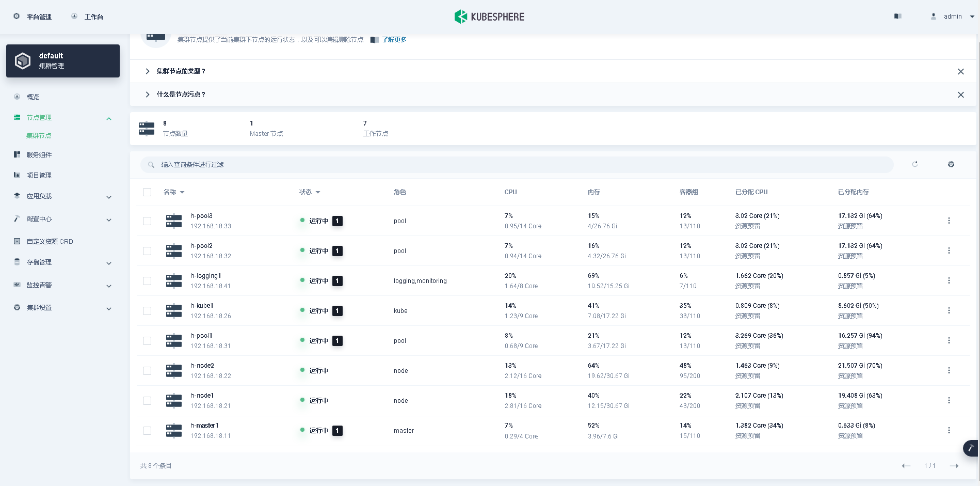
Task: Open the floating toolbox hammer button
Action: [x=971, y=448]
